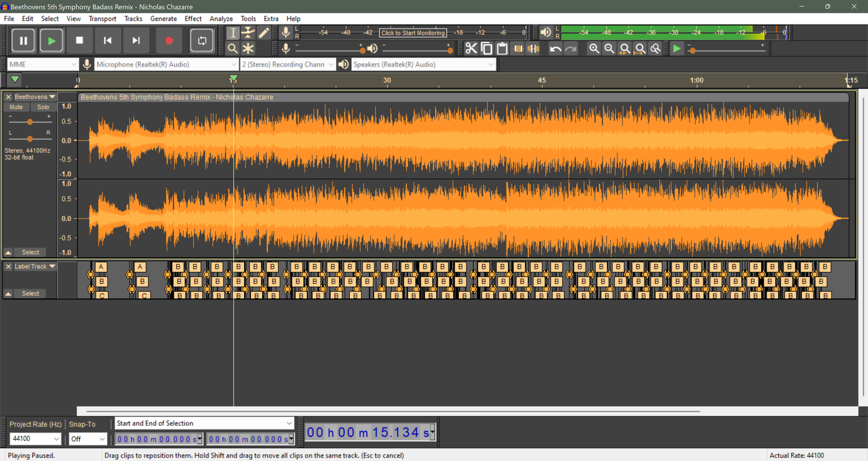Screen dimensions: 868x461
Task: Open the Snap-To dropdown
Action: [87, 439]
